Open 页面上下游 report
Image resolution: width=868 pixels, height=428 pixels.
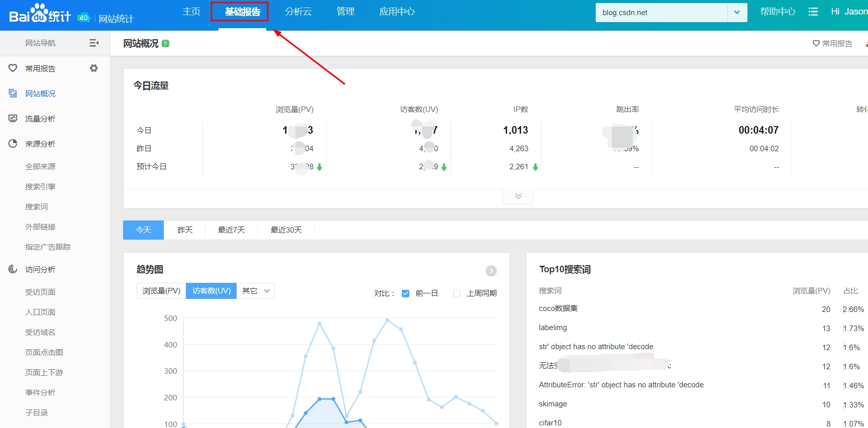tap(44, 372)
